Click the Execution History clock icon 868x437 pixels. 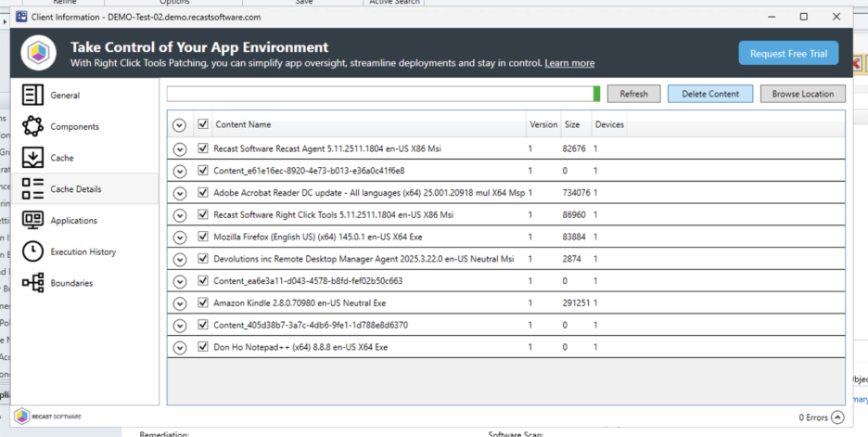(32, 251)
